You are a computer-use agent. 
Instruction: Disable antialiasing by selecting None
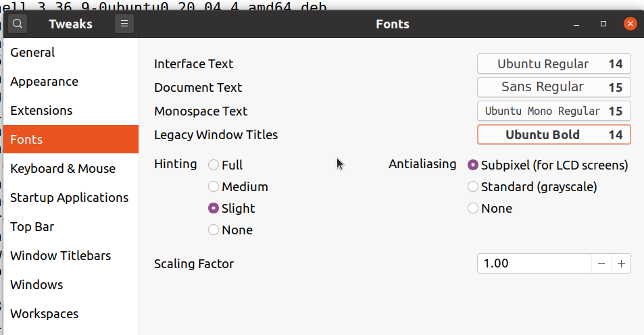[x=473, y=208]
